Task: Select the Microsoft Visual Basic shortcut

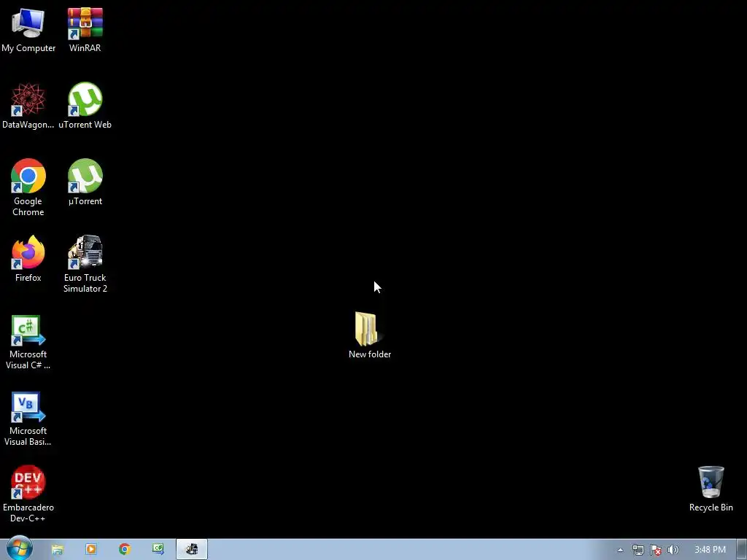Action: click(x=28, y=419)
